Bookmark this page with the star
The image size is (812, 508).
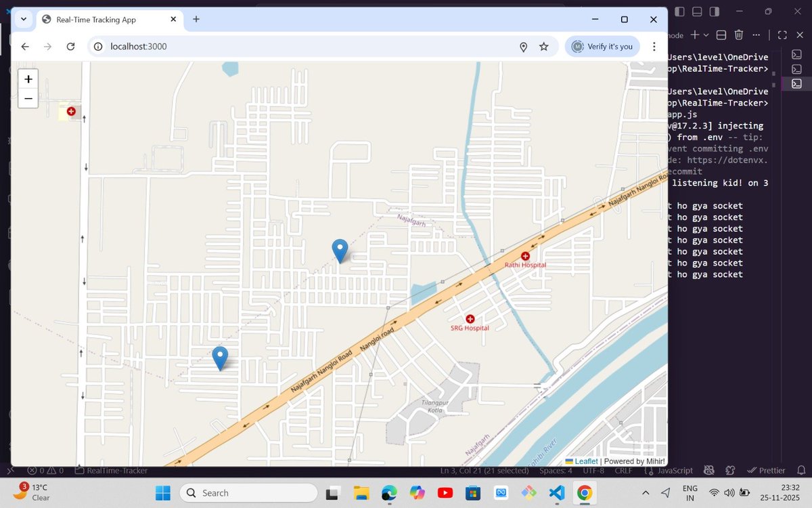(543, 47)
